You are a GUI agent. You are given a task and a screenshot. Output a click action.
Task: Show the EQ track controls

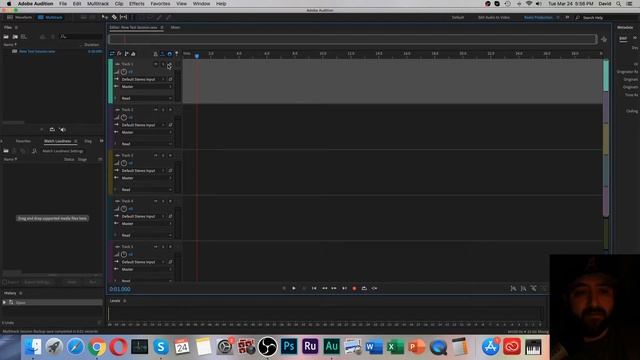(x=133, y=53)
